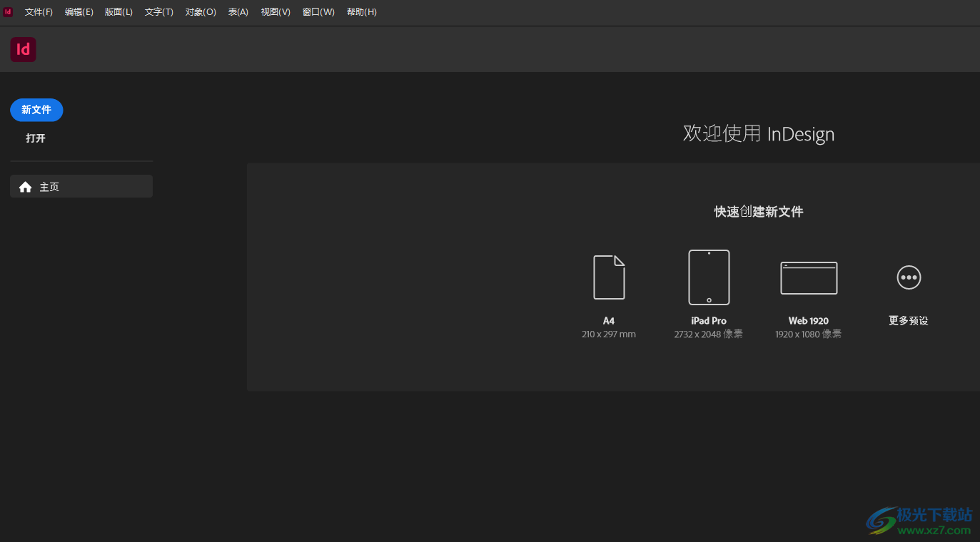
Task: Click the Web 1920 preset label
Action: point(809,321)
